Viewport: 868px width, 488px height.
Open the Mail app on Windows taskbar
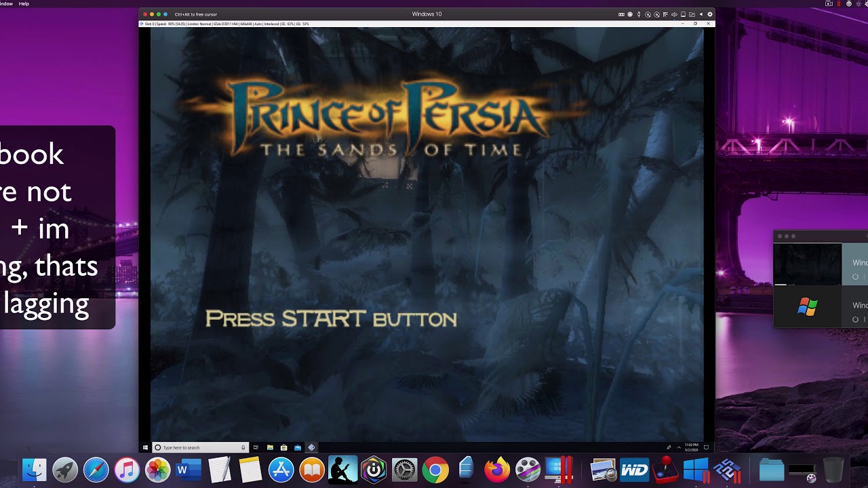297,447
